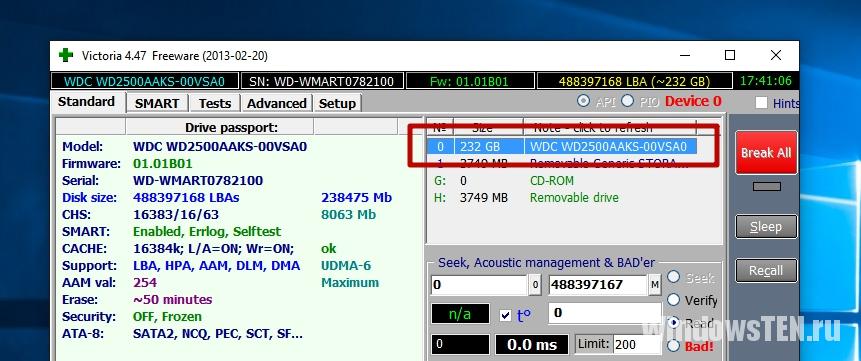861x361 pixels.
Task: Click the black counter showing 0
Action: (460, 345)
